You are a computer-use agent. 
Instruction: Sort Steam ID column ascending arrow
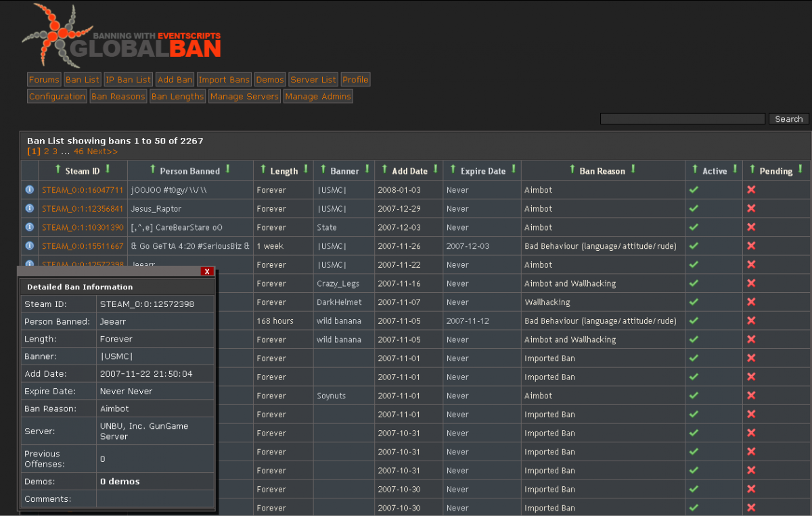58,169
